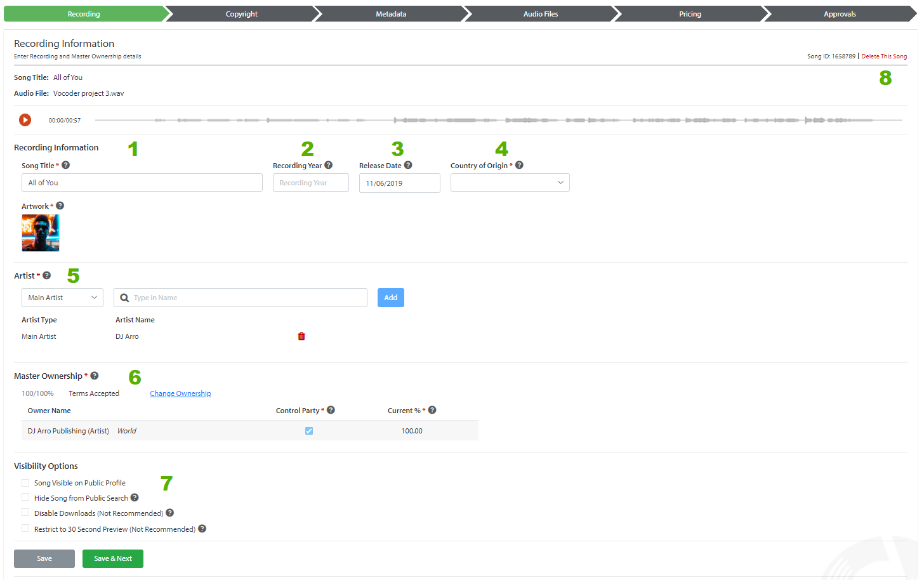
Task: Open the Release Date field 11/06/2019
Action: tap(400, 183)
